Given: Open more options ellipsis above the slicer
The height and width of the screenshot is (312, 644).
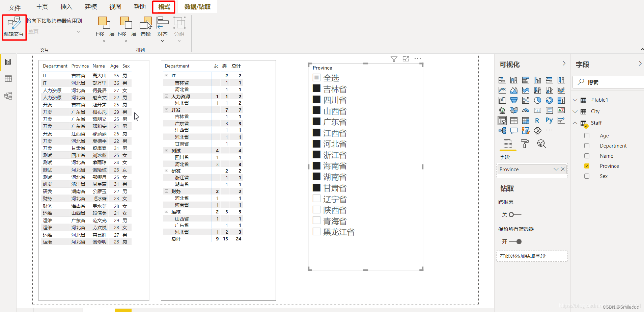Looking at the screenshot, I should [x=418, y=58].
